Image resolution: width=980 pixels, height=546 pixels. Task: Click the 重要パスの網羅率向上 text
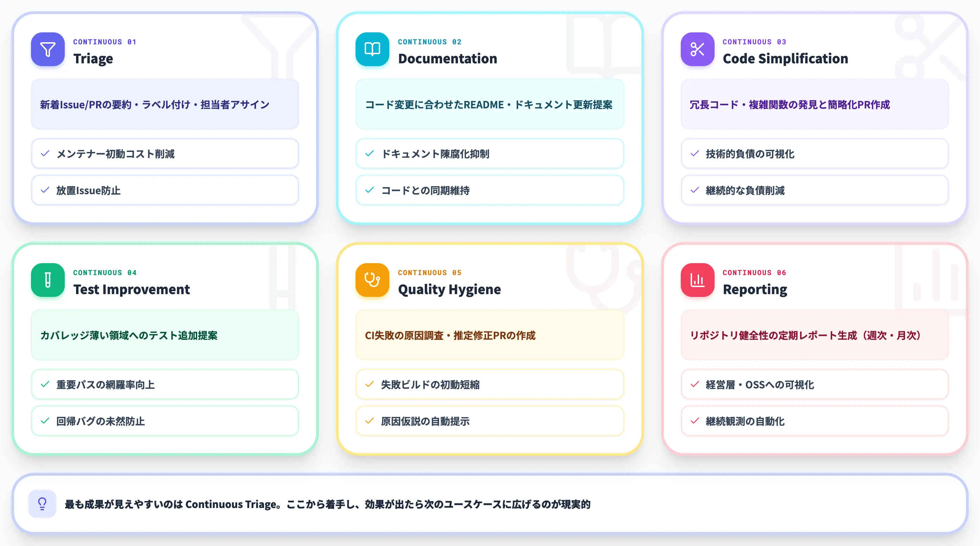pos(105,385)
